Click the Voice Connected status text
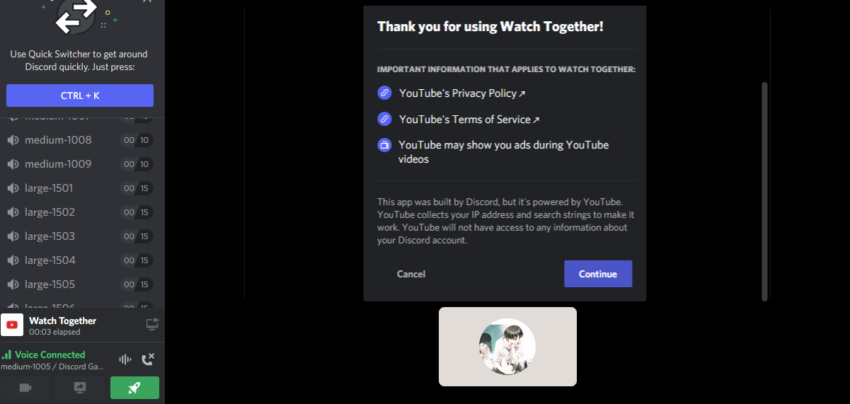 coord(50,355)
